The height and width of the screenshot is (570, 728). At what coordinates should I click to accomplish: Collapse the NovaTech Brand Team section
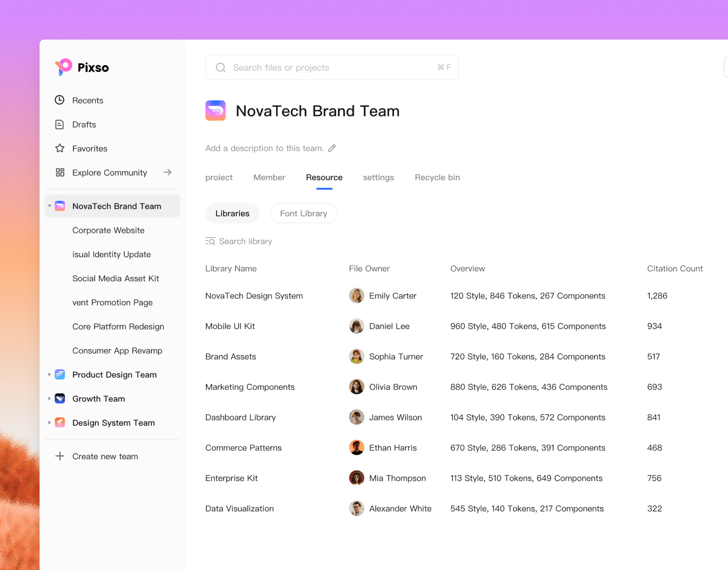(x=49, y=206)
